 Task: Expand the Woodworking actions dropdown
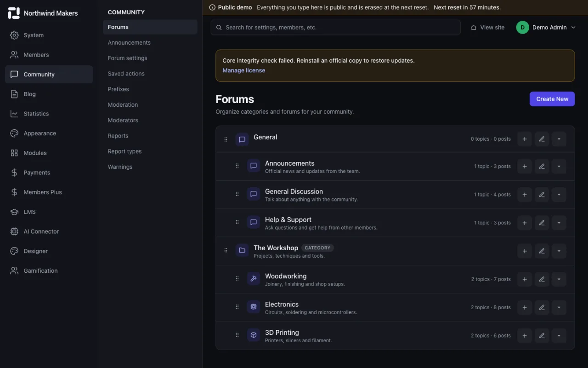559,279
